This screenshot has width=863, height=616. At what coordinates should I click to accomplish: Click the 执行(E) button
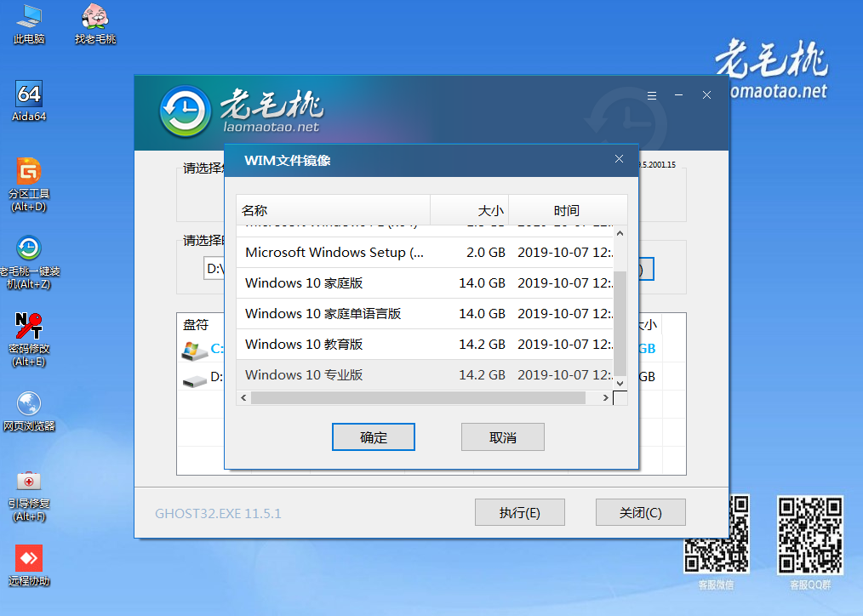click(x=519, y=512)
